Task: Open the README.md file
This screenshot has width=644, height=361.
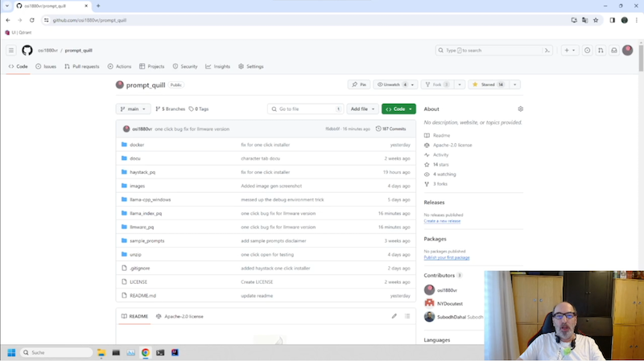Action: 143,295
